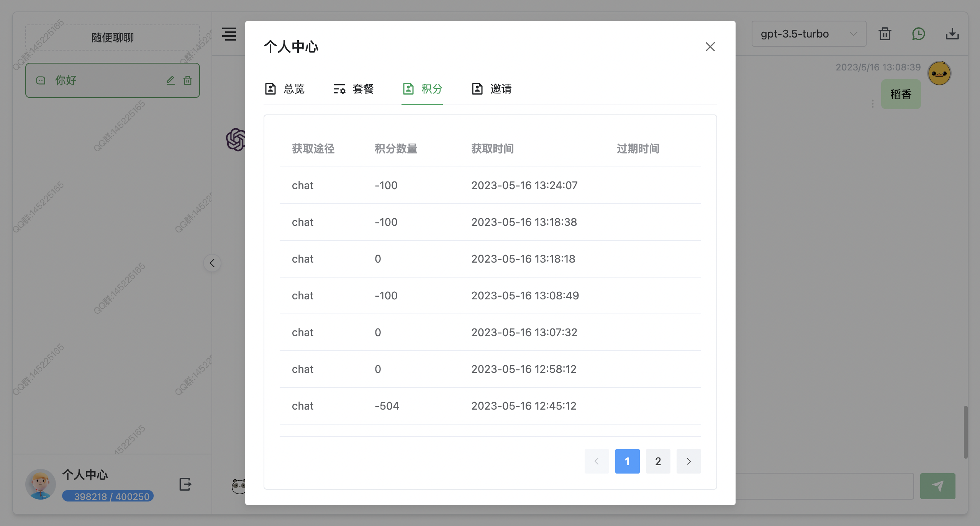
Task: Click the green chat history clock icon
Action: (918, 34)
